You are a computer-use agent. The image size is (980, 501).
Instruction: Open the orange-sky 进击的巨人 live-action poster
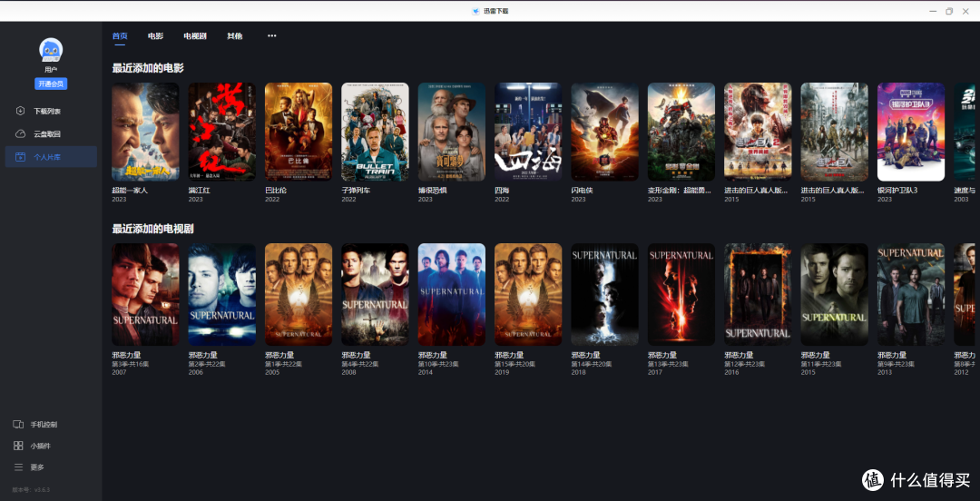pyautogui.click(x=758, y=132)
